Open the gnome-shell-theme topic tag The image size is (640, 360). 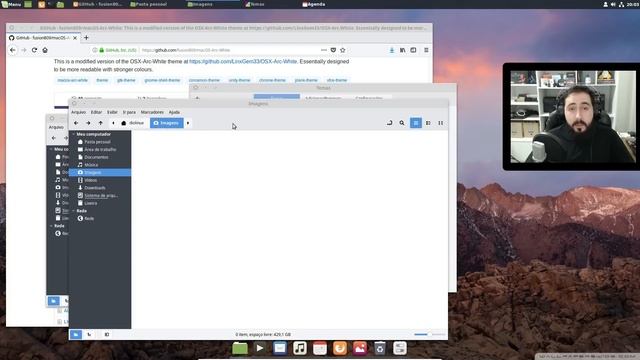pyautogui.click(x=162, y=80)
